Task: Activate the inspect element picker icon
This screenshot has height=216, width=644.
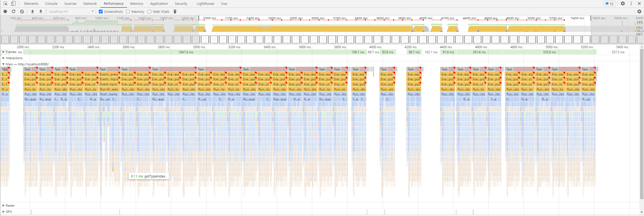Action: pyautogui.click(x=5, y=3)
